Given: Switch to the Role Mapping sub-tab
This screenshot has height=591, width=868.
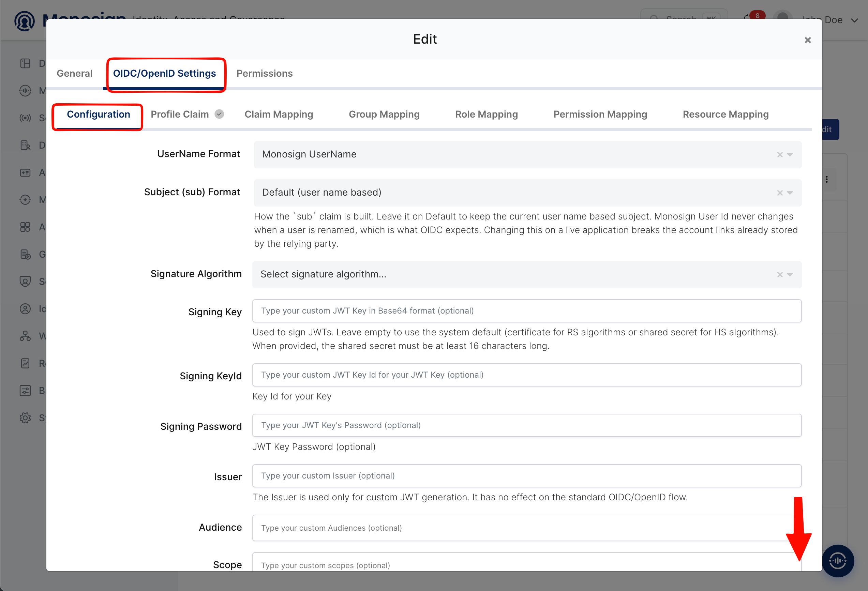Looking at the screenshot, I should [486, 114].
